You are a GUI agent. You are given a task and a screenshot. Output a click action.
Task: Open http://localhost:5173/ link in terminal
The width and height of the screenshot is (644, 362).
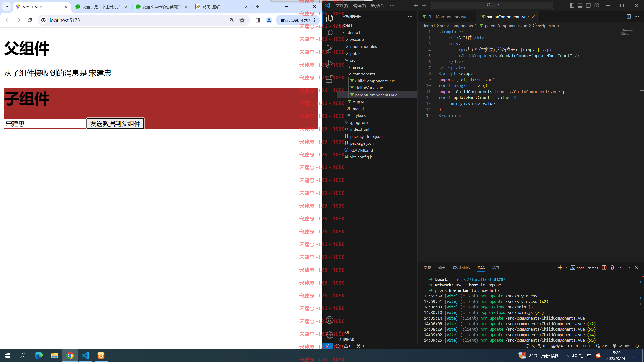tap(480, 279)
